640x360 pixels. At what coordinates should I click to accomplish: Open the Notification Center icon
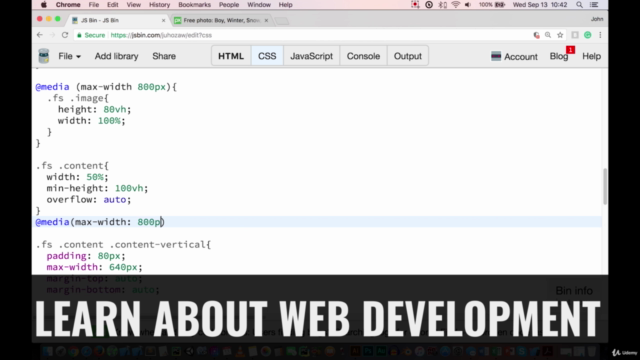click(594, 5)
